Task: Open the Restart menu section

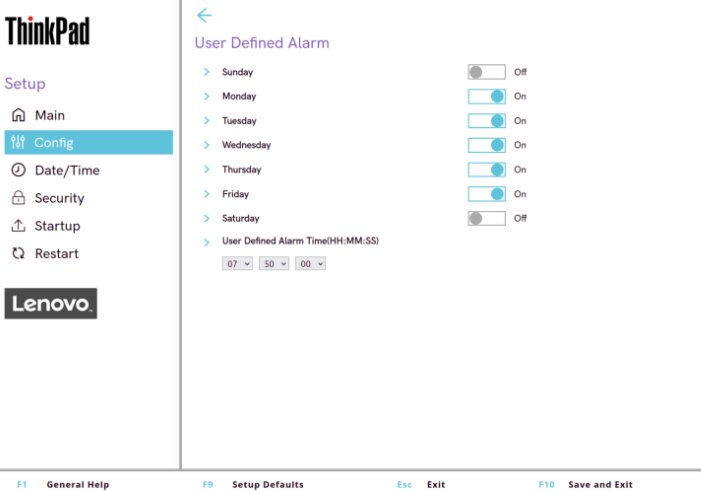Action: [x=89, y=253]
